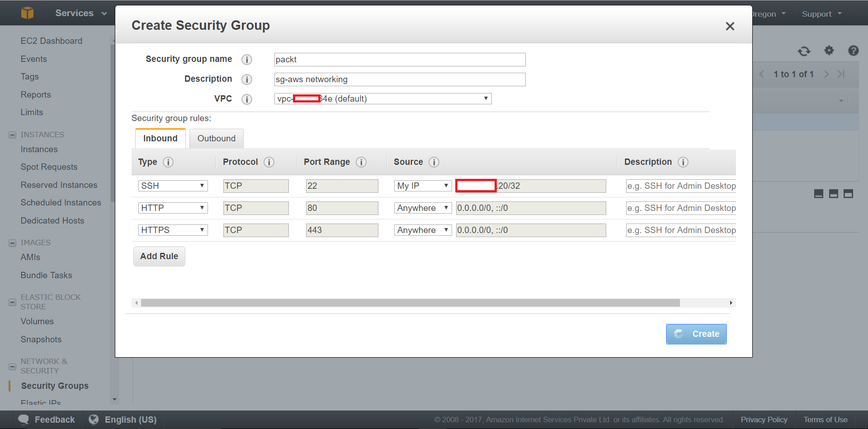Maximize the details pane with the last layout icon
868x429 pixels.
(849, 194)
